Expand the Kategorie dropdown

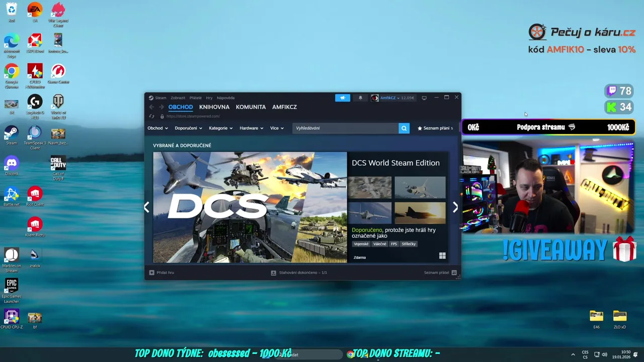click(x=221, y=128)
